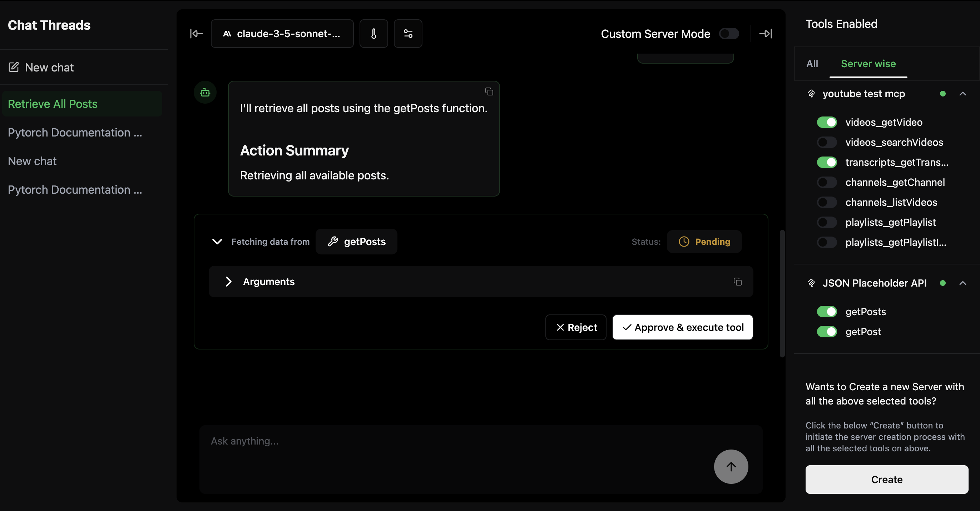
Task: Click the getPosts tool chip
Action: click(x=356, y=241)
